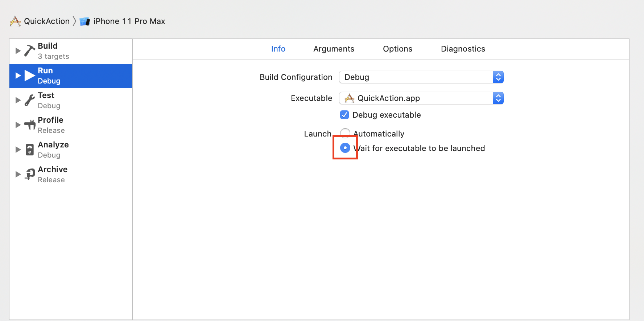Click the QuickAction scheme name in breadcrumb
The height and width of the screenshot is (321, 644).
[47, 21]
